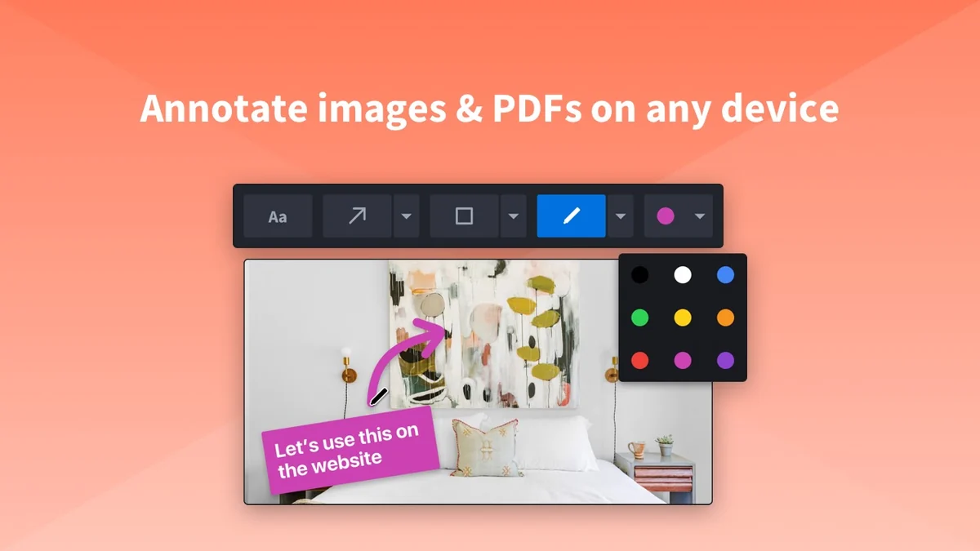Choose the blue color swatch
The height and width of the screenshot is (551, 980).
click(725, 275)
